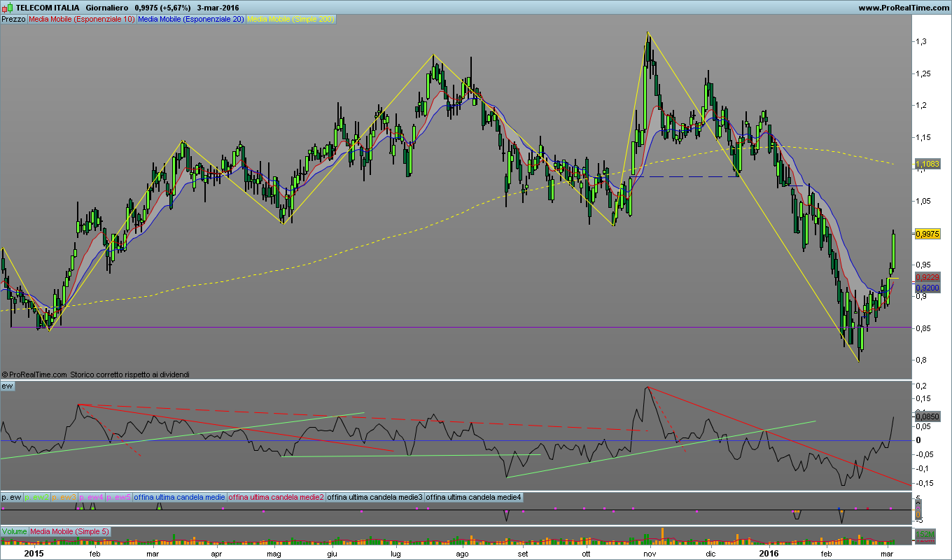The width and height of the screenshot is (952, 560).
Task: Visit the www.ProRealTime.com link
Action: pos(902,8)
